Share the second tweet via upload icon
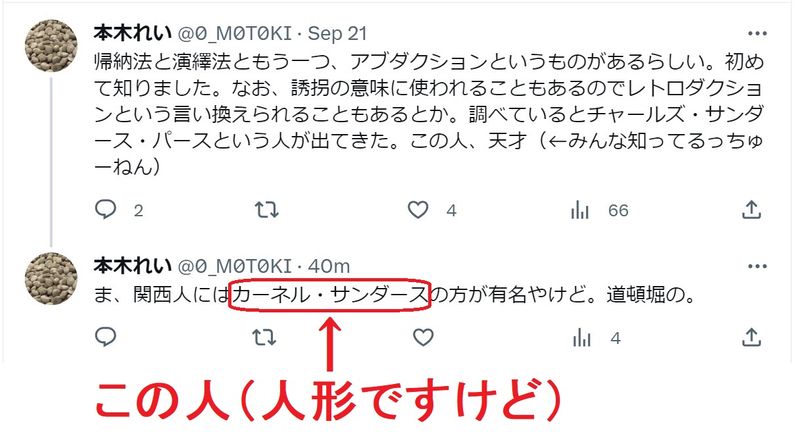Screen dimensions: 800x443 [751, 337]
